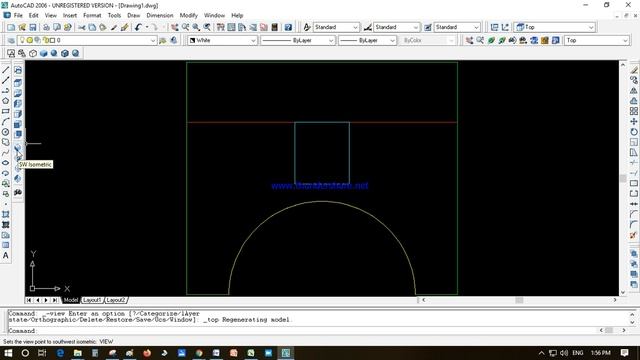Click the first-tab navigation arrow button
Image resolution: width=640 pixels, height=360 pixels.
(29, 300)
